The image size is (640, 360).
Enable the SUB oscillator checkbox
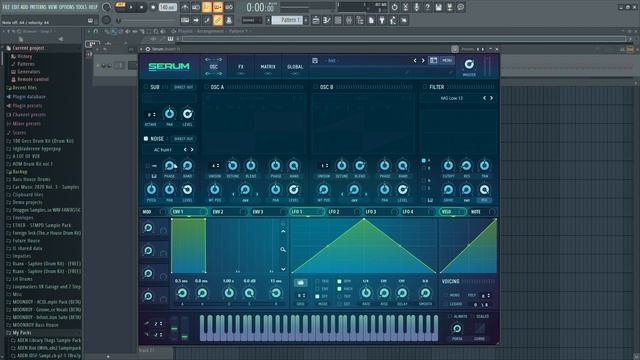point(146,87)
